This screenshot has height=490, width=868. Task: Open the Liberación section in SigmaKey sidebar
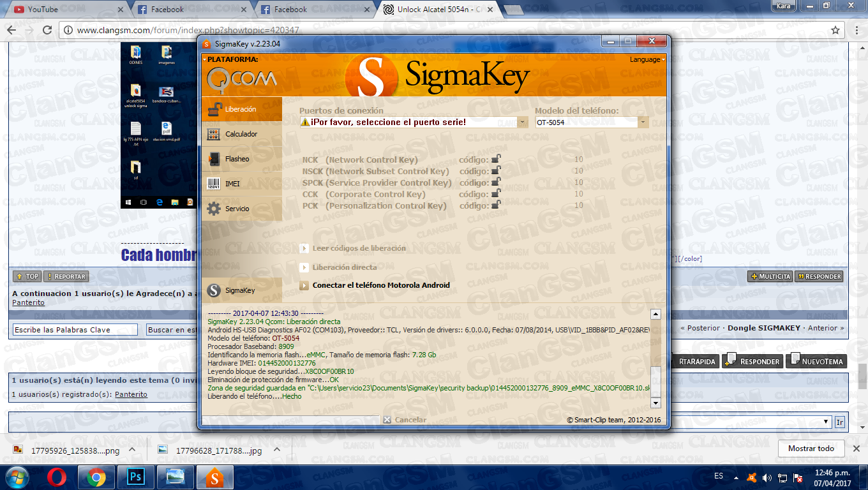click(x=241, y=109)
